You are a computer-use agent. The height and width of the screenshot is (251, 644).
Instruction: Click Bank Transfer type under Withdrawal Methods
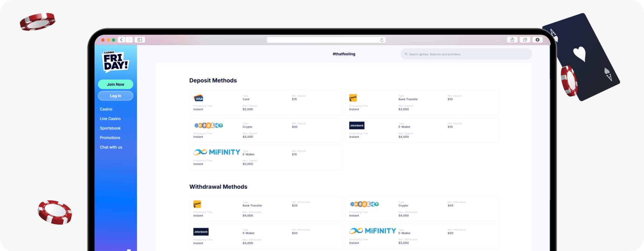(x=252, y=206)
